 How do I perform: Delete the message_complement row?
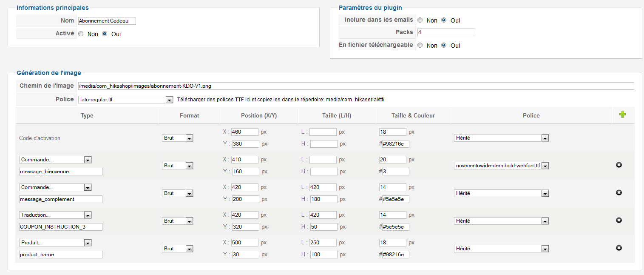coord(619,192)
